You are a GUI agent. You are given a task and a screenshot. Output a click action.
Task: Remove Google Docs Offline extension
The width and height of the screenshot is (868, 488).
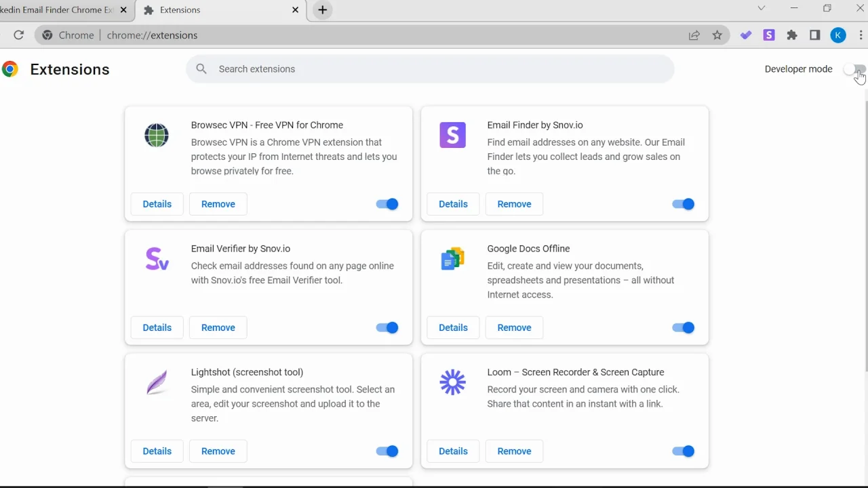(x=514, y=327)
